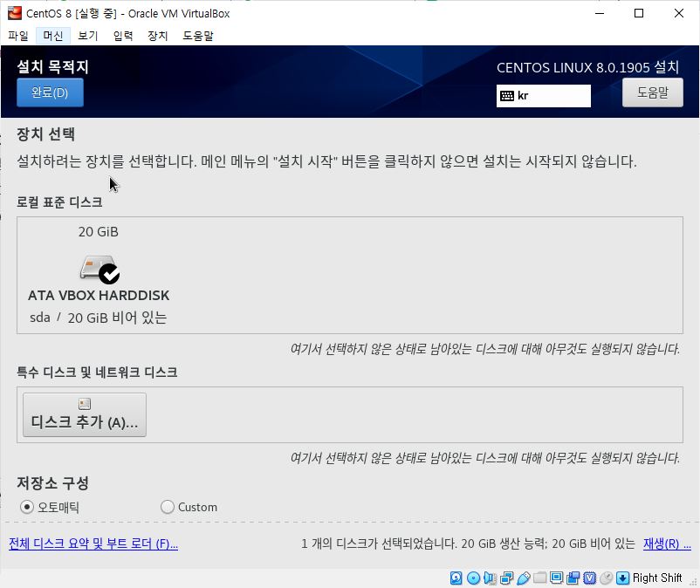Viewport: 700px width, 588px height.
Task: Click the 디스크 추가 (A)... button
Action: coord(85,415)
